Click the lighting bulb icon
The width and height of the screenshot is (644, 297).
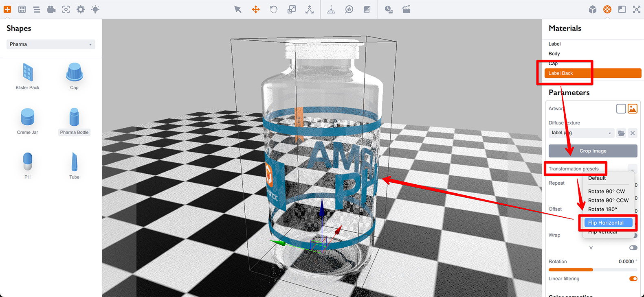click(x=95, y=9)
